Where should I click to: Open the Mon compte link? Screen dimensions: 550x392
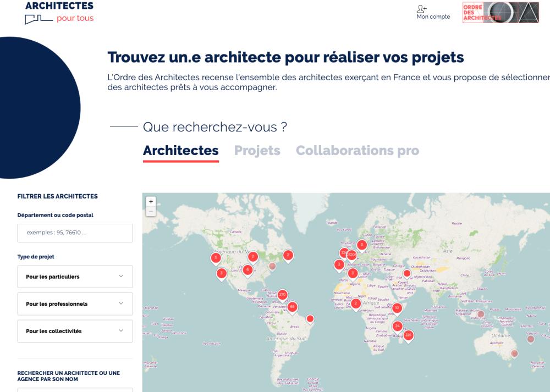[x=433, y=16]
